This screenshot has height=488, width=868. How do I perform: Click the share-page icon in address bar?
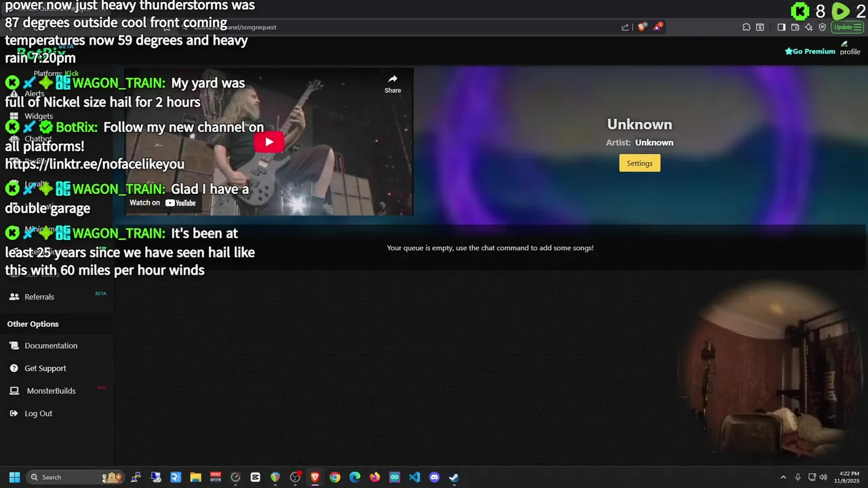pos(625,27)
